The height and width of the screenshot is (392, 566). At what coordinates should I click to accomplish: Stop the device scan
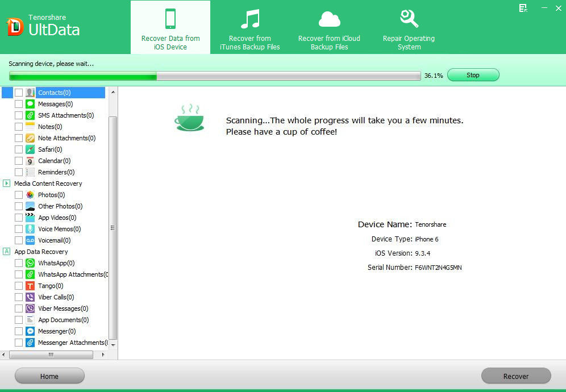click(x=473, y=75)
